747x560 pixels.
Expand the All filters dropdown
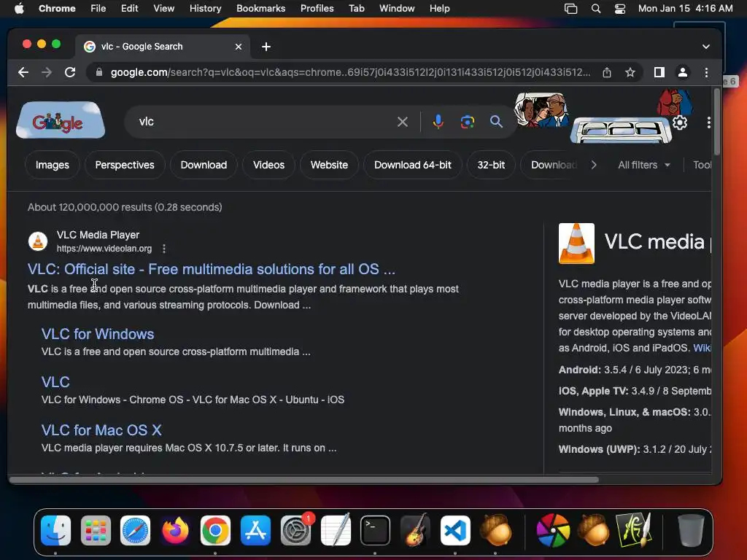point(643,166)
